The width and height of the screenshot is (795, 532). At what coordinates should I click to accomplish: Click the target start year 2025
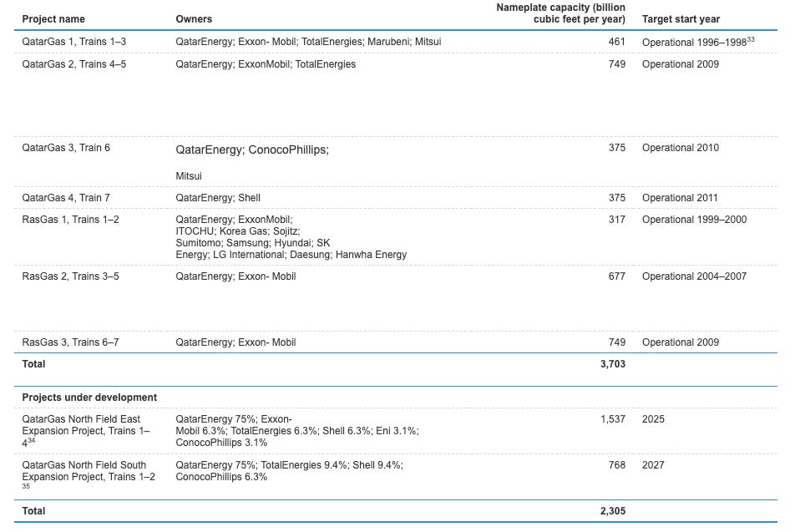point(653,420)
